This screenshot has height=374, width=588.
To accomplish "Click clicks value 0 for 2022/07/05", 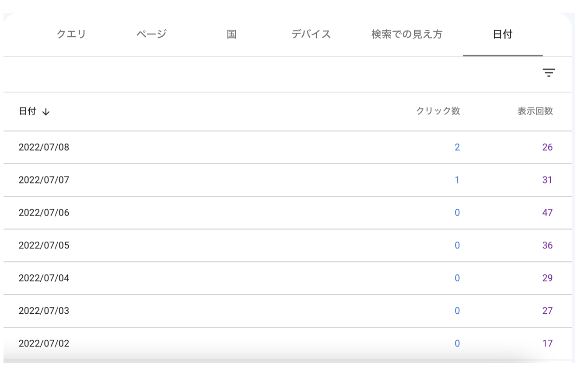I will [x=457, y=246].
